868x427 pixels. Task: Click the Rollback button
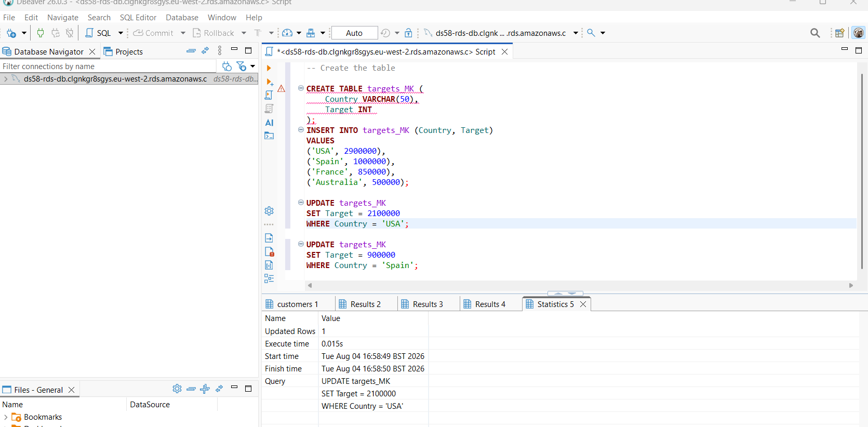213,33
